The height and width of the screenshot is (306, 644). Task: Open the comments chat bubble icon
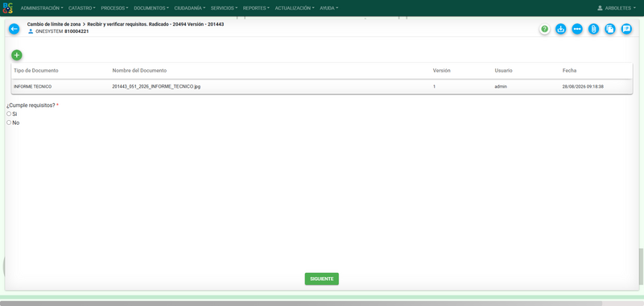626,29
